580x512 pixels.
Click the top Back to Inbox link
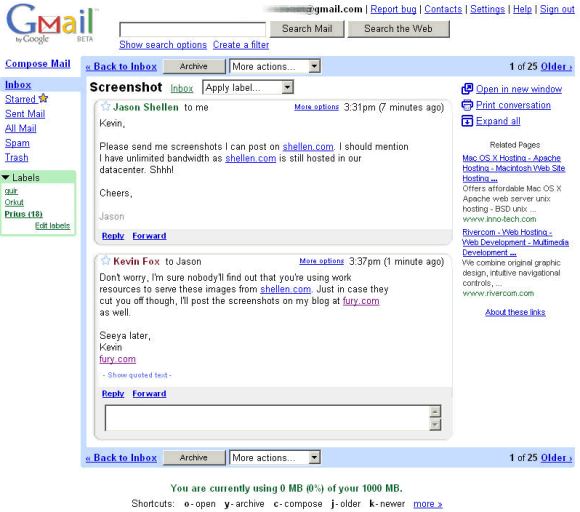121,67
